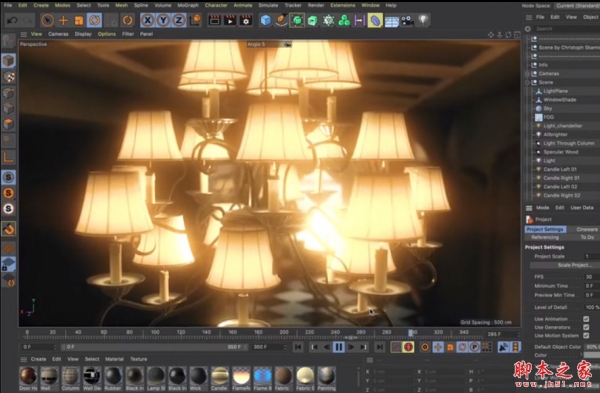Image resolution: width=600 pixels, height=393 pixels.
Task: Switch to Project Settings tab
Action: point(545,229)
